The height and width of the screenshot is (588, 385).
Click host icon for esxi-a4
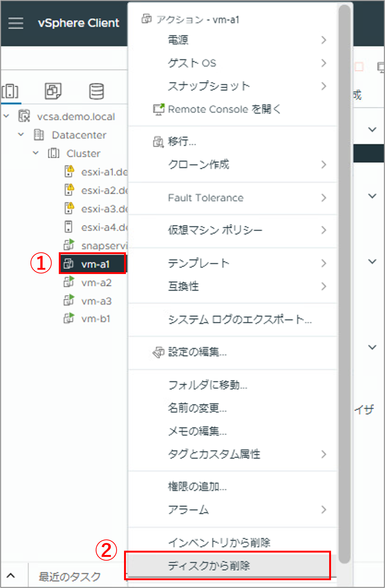click(68, 227)
